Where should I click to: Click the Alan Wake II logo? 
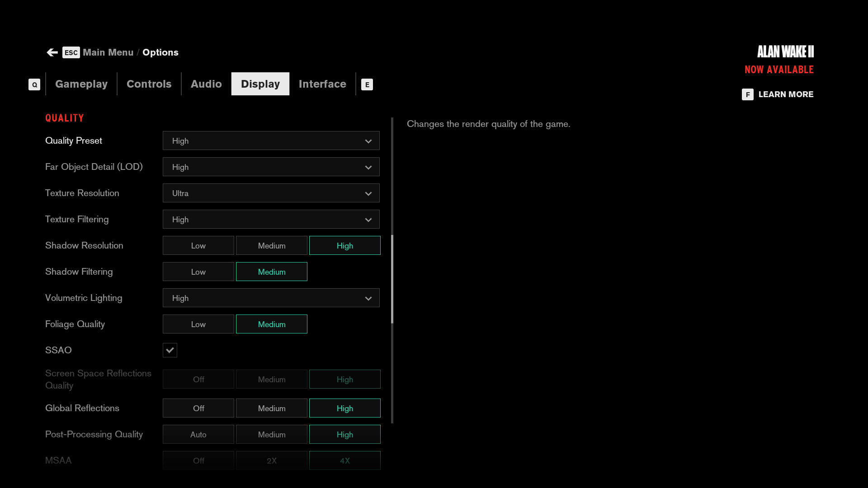pyautogui.click(x=786, y=52)
